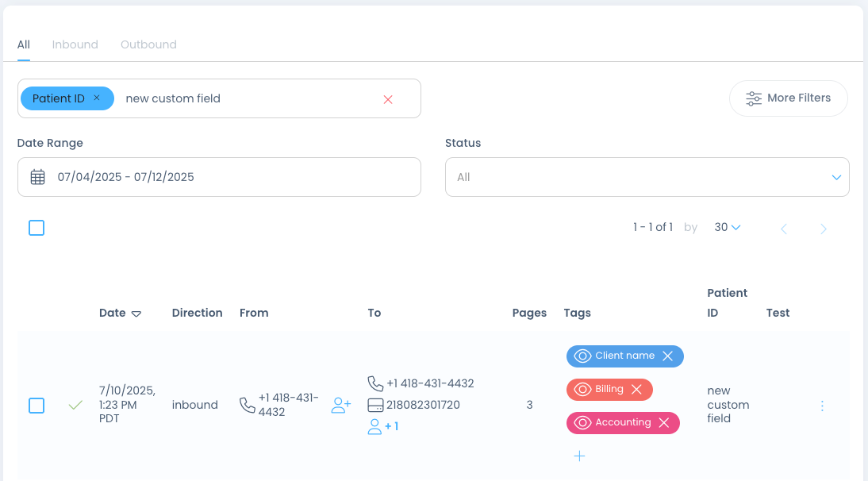Image resolution: width=868 pixels, height=481 pixels.
Task: Open row actions three-dot menu
Action: click(x=822, y=406)
